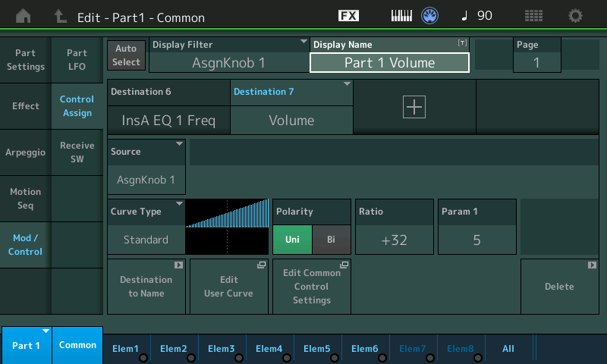The height and width of the screenshot is (364, 607).
Task: Go to the Home screen icon
Action: click(24, 16)
